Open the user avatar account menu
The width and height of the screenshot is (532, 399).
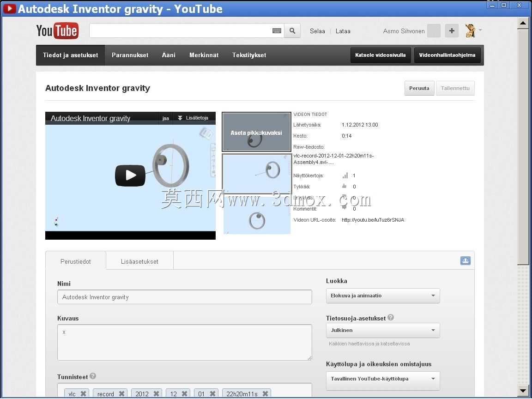(473, 30)
